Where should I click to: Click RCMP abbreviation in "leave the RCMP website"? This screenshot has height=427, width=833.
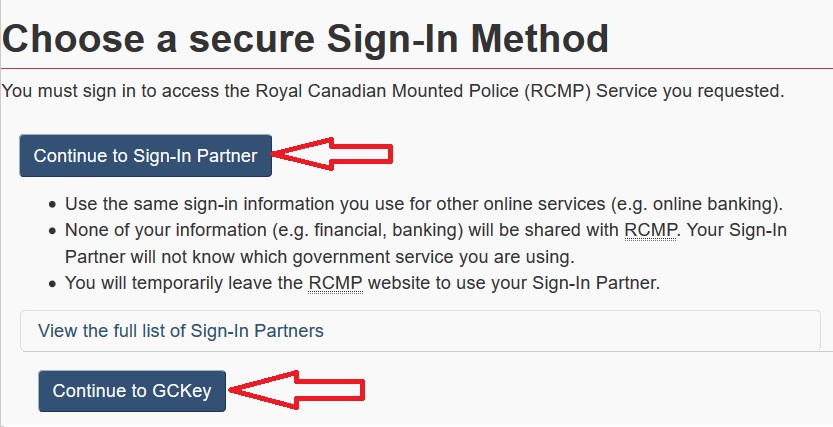335,283
